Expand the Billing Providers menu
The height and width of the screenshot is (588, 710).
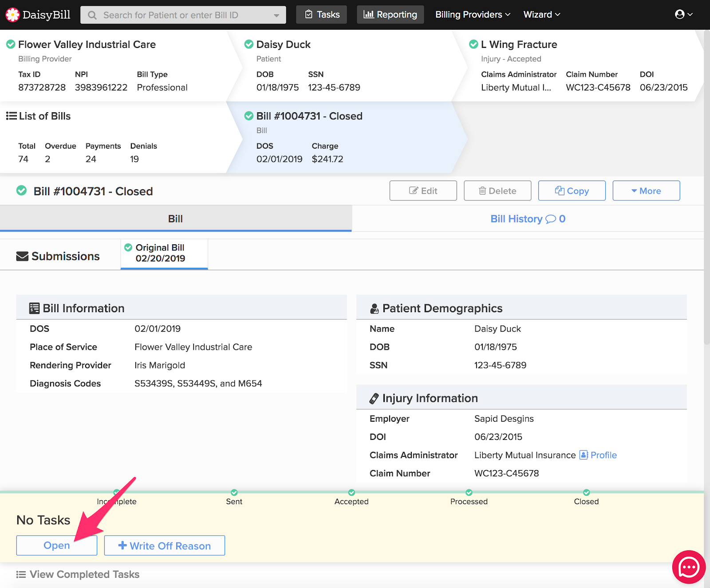473,15
